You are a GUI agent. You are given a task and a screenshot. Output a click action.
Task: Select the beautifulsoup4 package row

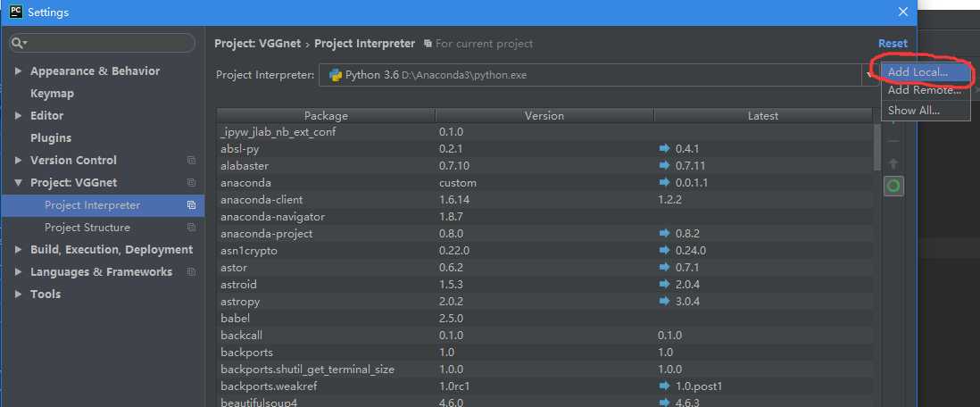(x=544, y=403)
